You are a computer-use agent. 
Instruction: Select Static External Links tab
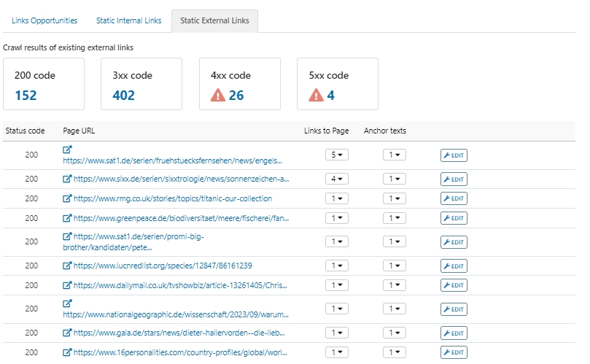click(x=214, y=20)
